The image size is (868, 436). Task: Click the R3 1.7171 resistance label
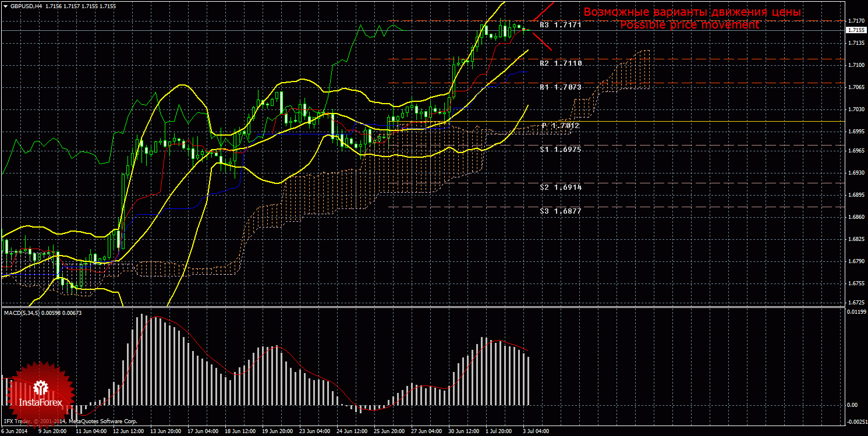(x=561, y=26)
